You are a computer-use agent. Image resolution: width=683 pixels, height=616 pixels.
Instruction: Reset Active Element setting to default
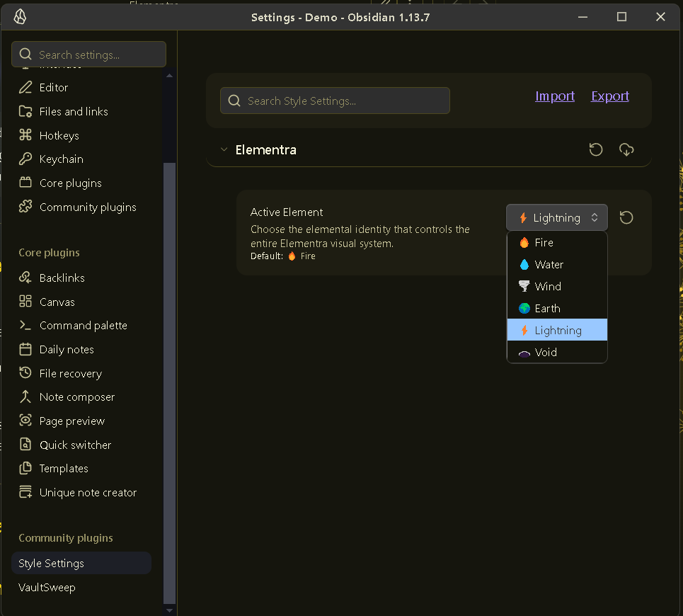626,217
